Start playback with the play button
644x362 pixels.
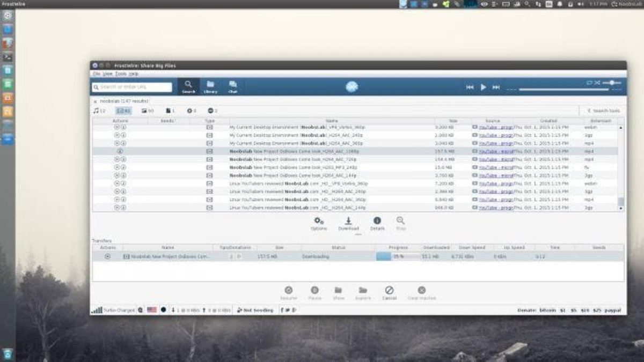(x=483, y=87)
